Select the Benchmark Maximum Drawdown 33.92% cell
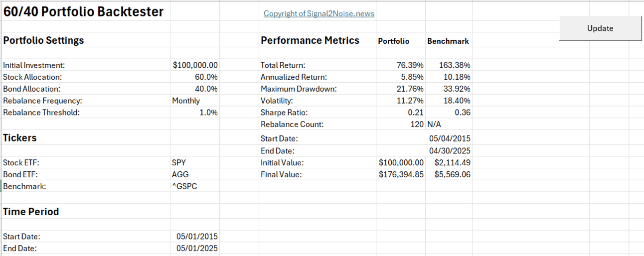Image resolution: width=644 pixels, height=256 pixels. point(449,89)
